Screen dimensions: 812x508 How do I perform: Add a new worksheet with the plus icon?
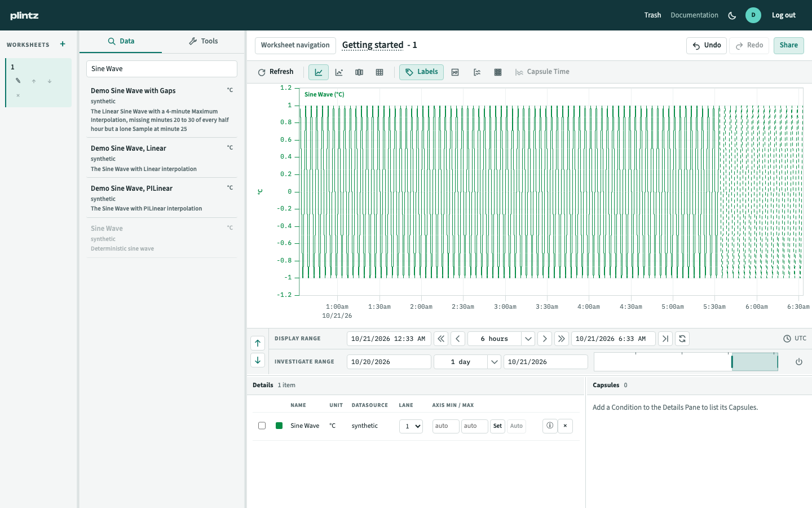tap(63, 44)
